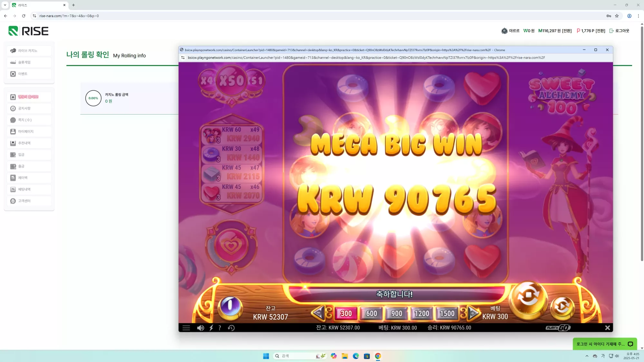
Task: Click the 마이페이지 profile icon
Action: (13, 132)
